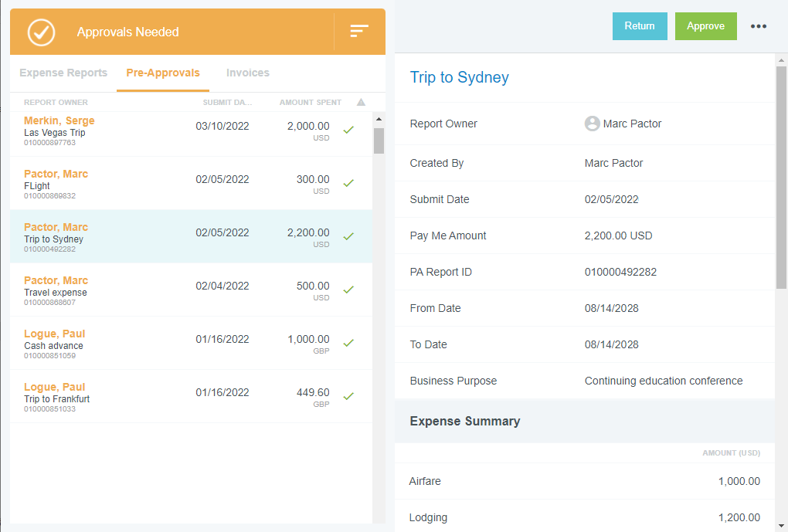
Task: Sort list by Submit Date column header
Action: coord(227,102)
